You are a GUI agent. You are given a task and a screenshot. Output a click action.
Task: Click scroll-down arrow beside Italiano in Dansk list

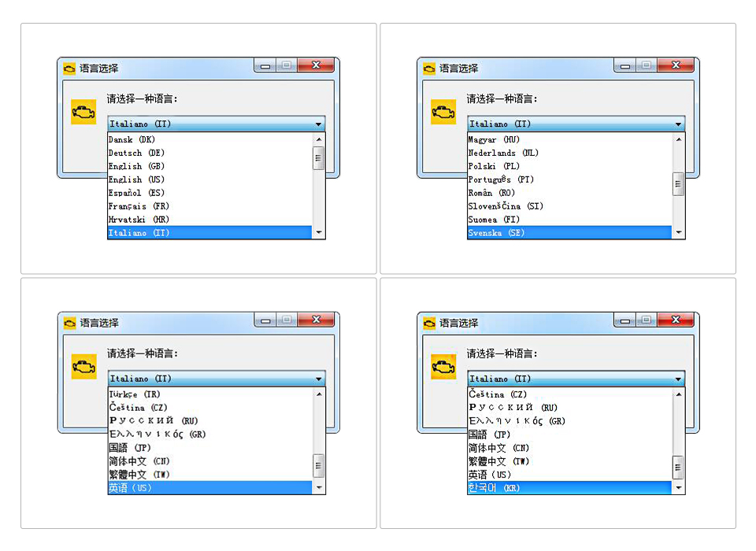tap(319, 233)
